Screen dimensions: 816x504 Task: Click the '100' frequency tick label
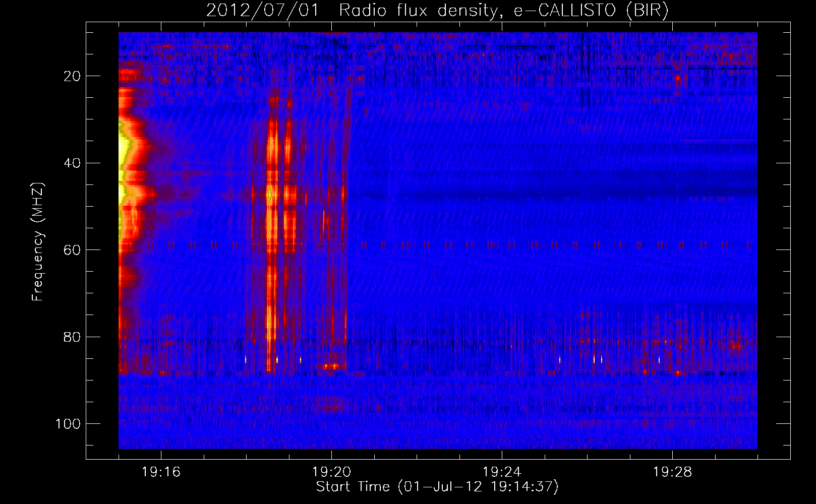(68, 424)
